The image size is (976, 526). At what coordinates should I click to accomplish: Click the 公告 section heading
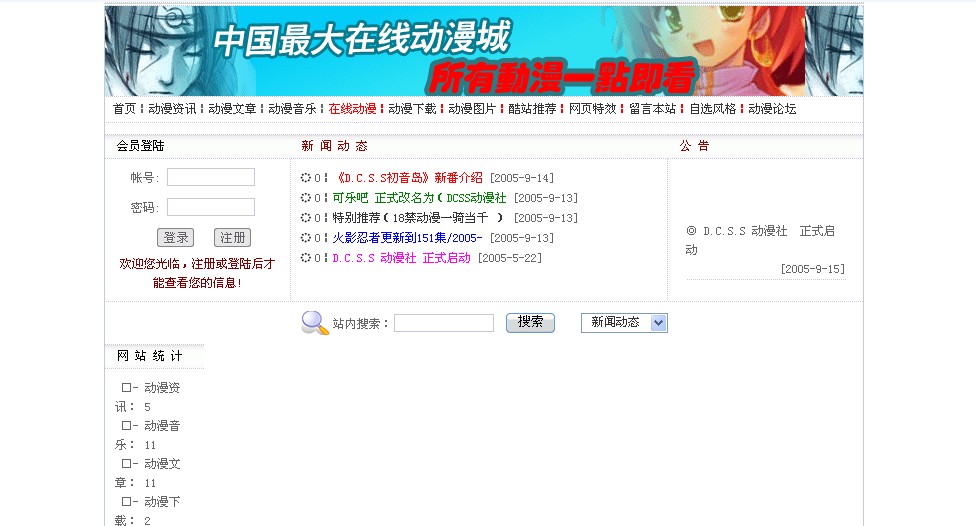point(695,146)
